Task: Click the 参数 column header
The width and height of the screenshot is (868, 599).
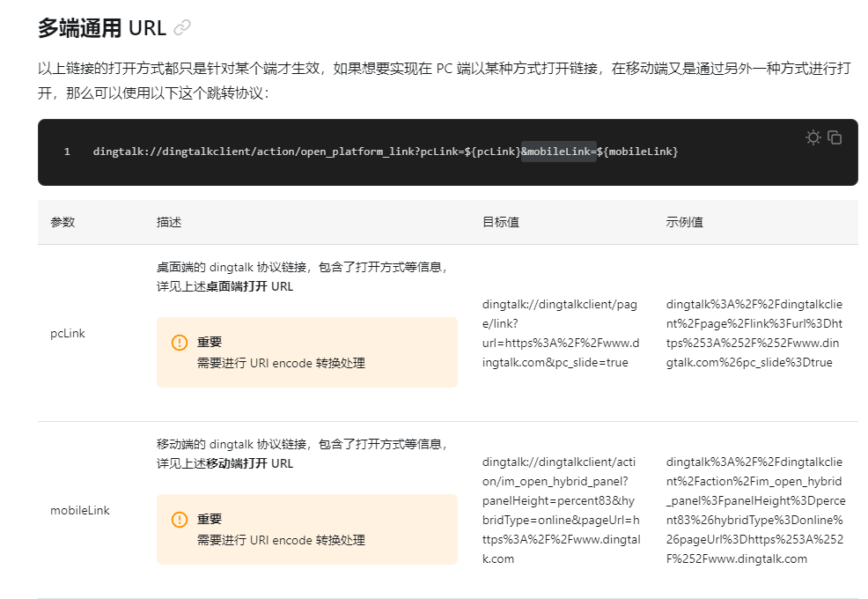Action: pyautogui.click(x=63, y=222)
